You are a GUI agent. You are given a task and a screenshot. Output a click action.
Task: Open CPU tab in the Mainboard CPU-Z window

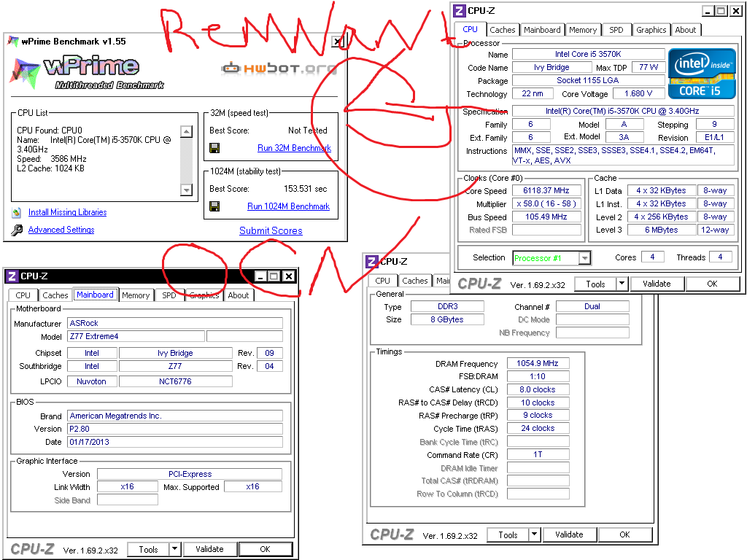click(x=23, y=295)
